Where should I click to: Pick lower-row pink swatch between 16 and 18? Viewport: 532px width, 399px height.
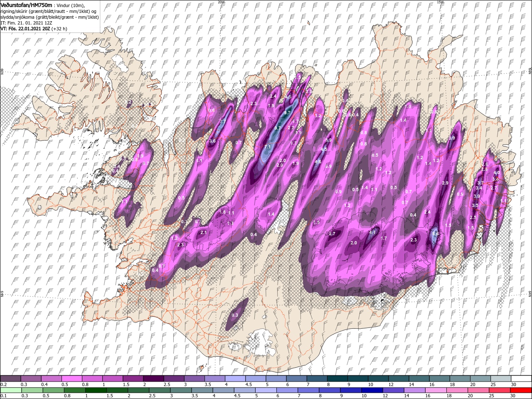click(x=436, y=390)
